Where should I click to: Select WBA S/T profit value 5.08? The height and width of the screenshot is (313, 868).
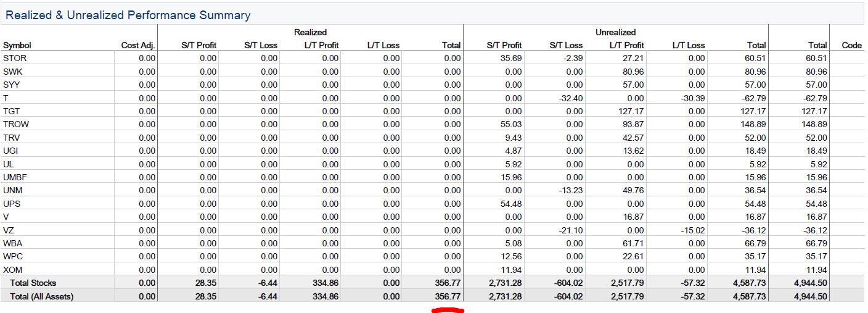pos(513,243)
